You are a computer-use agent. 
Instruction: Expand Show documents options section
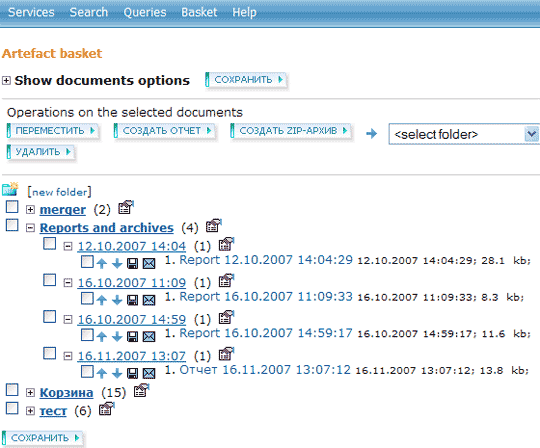(x=6, y=81)
